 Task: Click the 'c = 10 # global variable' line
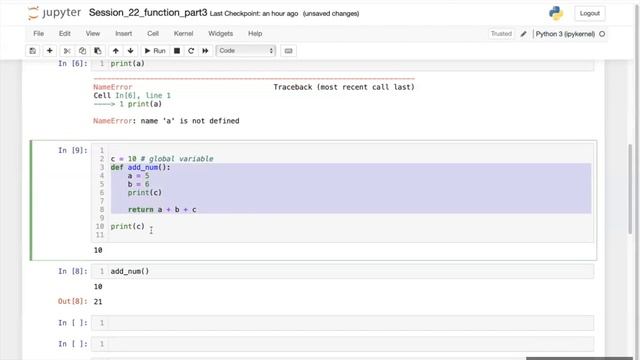[162, 159]
